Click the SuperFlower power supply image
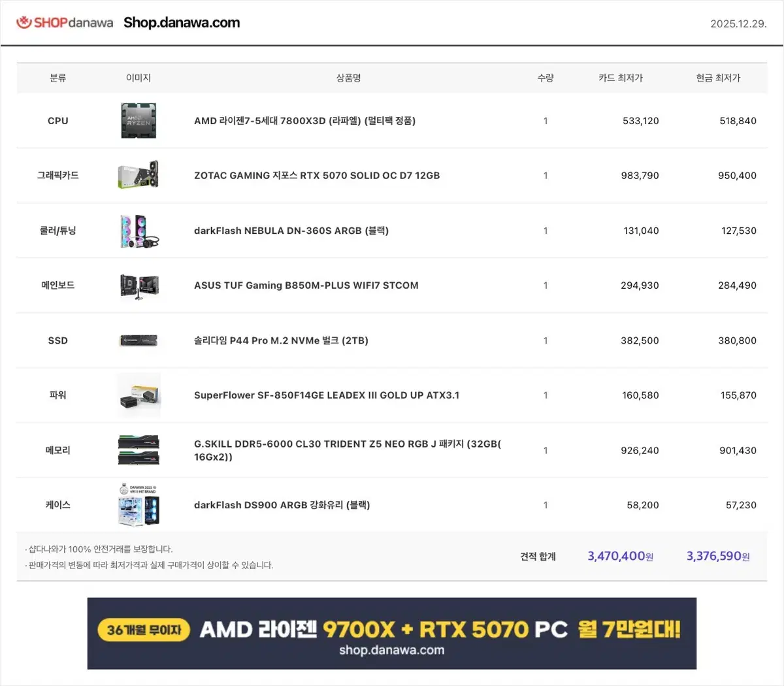This screenshot has height=686, width=784. 138,395
